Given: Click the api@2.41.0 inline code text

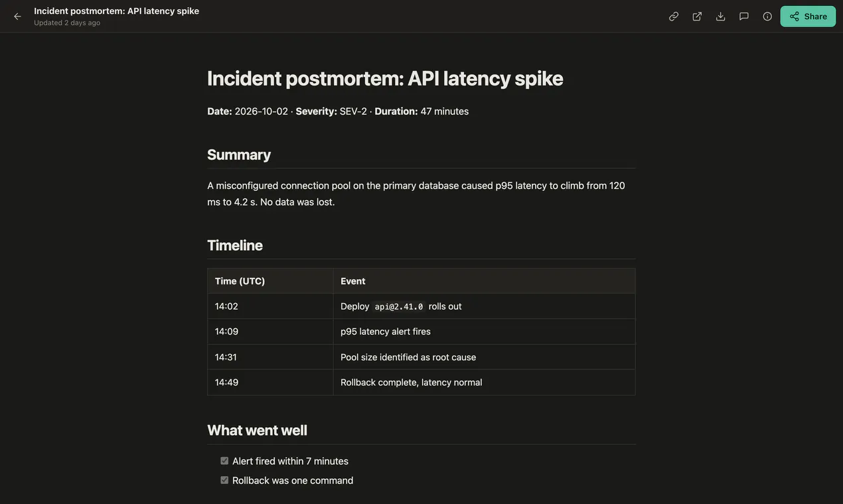Looking at the screenshot, I should [399, 306].
